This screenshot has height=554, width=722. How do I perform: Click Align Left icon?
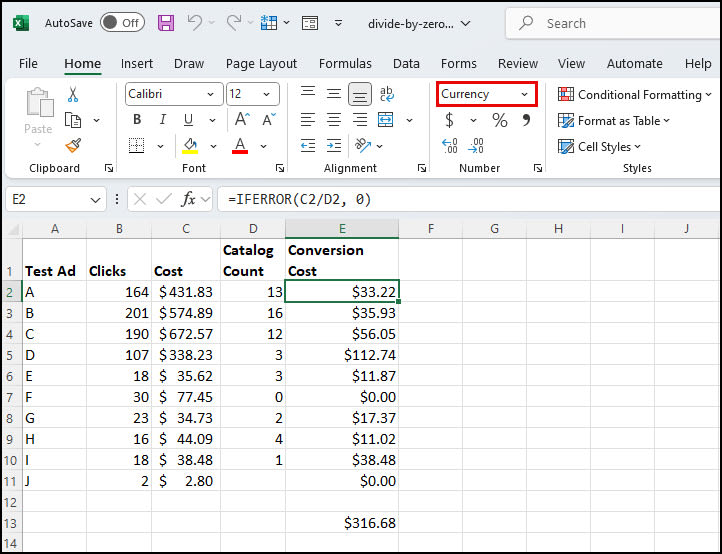tap(308, 120)
